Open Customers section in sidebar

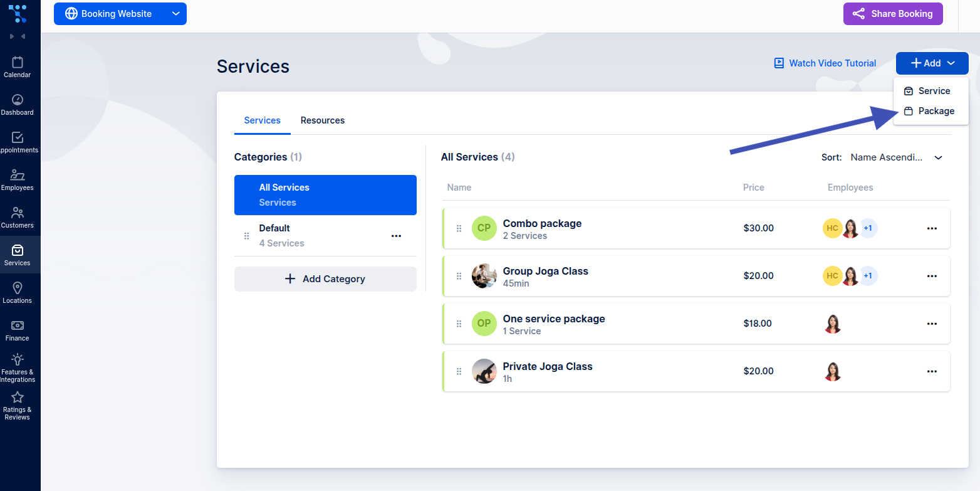tap(18, 218)
